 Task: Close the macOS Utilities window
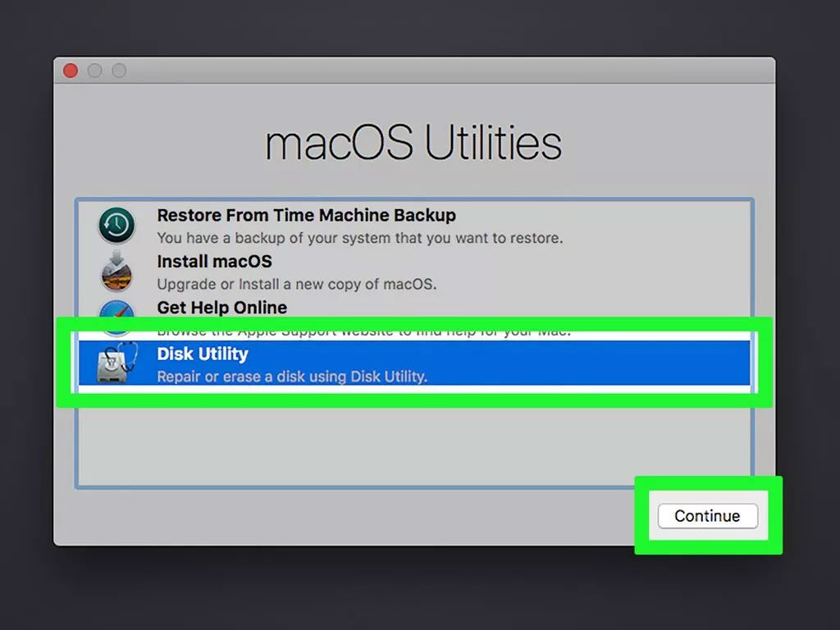71,71
